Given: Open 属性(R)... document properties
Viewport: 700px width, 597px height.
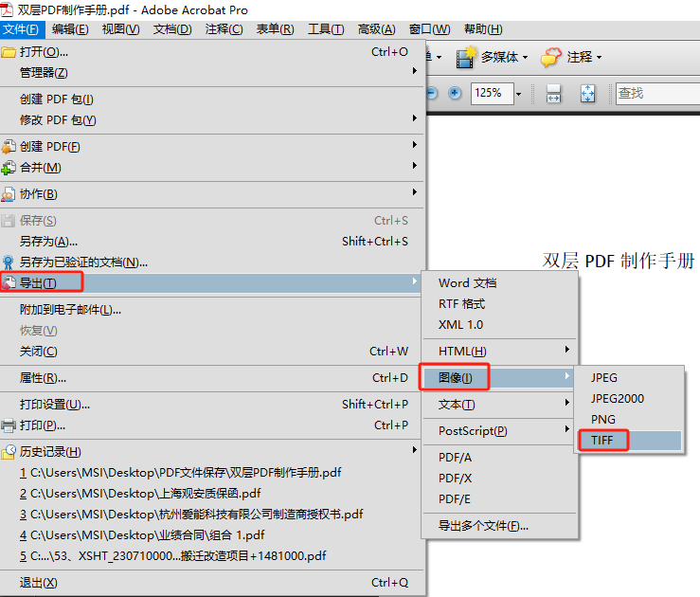Looking at the screenshot, I should (212, 378).
